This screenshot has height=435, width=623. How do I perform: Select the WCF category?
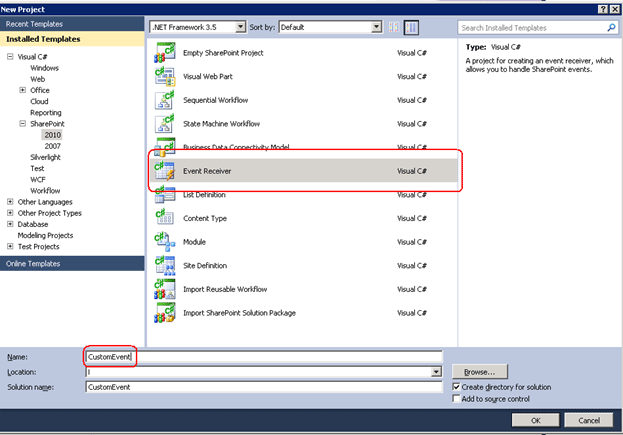click(x=38, y=180)
